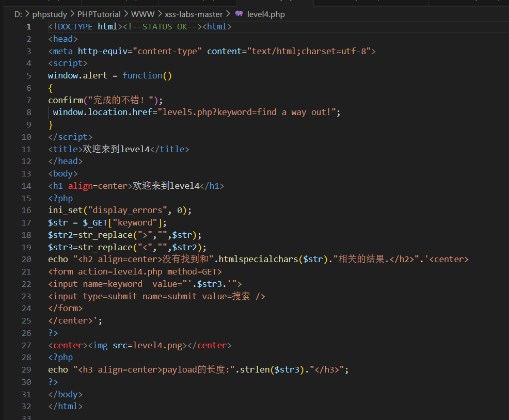
Task: Click line number 29 in the gutter
Action: [x=26, y=369]
